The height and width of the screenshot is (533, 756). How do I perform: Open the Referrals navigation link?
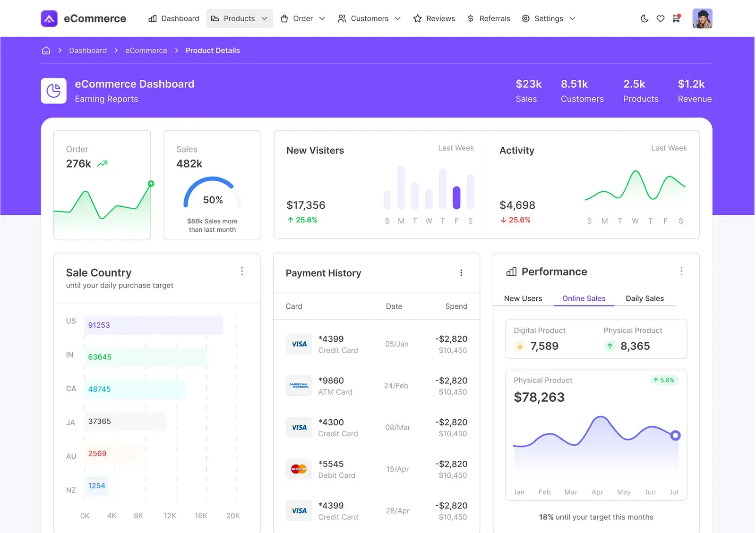[x=489, y=18]
